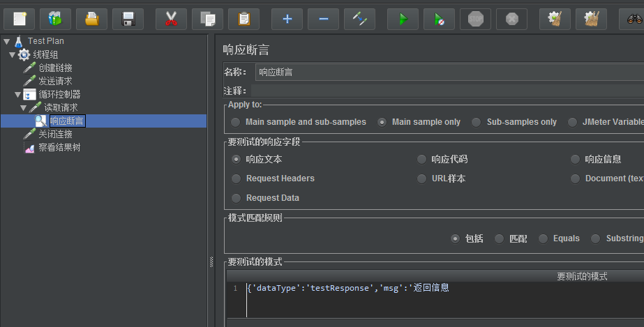Select 响应断言 label in the tree
The image size is (644, 327).
coord(67,121)
